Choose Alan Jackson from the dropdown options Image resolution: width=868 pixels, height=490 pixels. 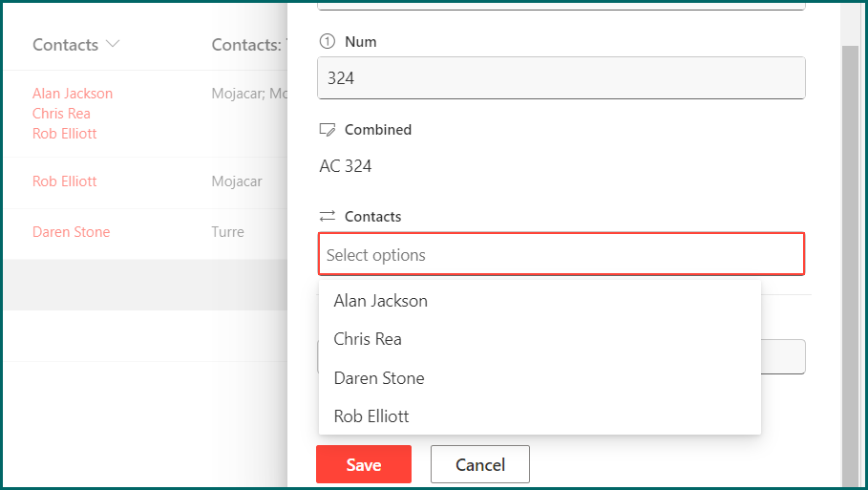380,301
